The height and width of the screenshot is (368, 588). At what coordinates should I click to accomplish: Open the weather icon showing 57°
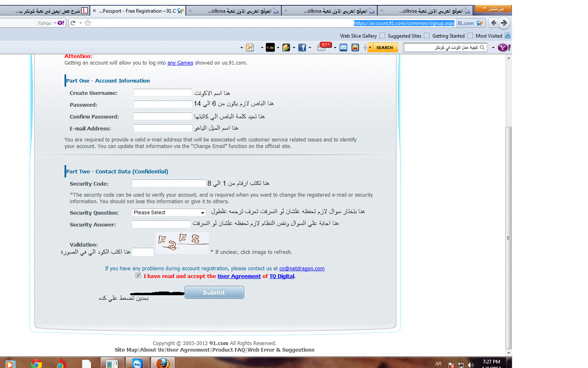[324, 47]
